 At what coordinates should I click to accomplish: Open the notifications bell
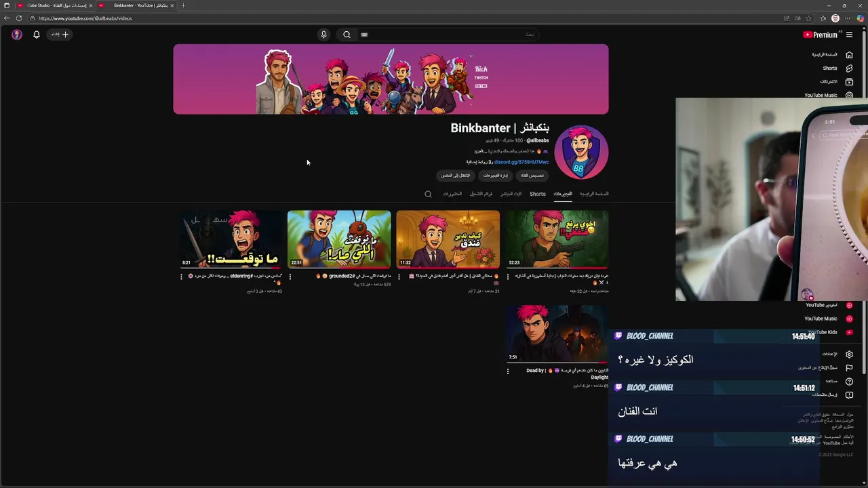tap(37, 35)
